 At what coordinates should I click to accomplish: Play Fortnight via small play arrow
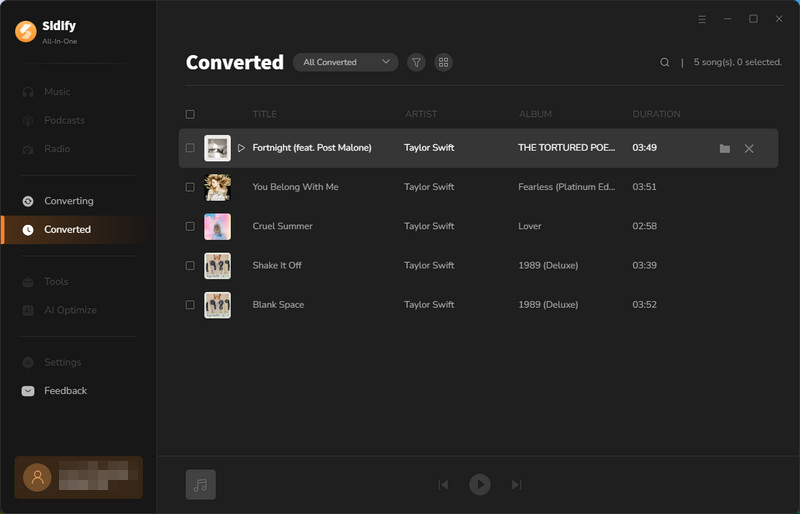pos(241,148)
